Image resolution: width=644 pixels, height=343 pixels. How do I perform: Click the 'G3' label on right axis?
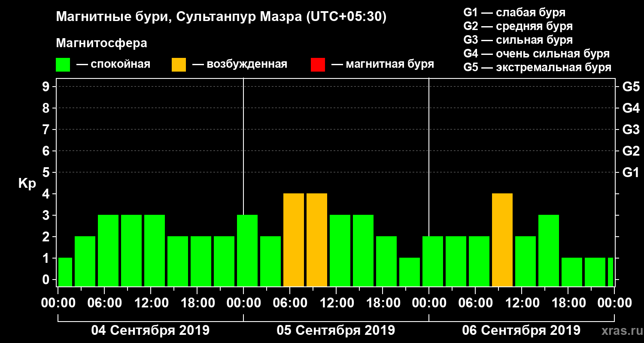point(631,129)
